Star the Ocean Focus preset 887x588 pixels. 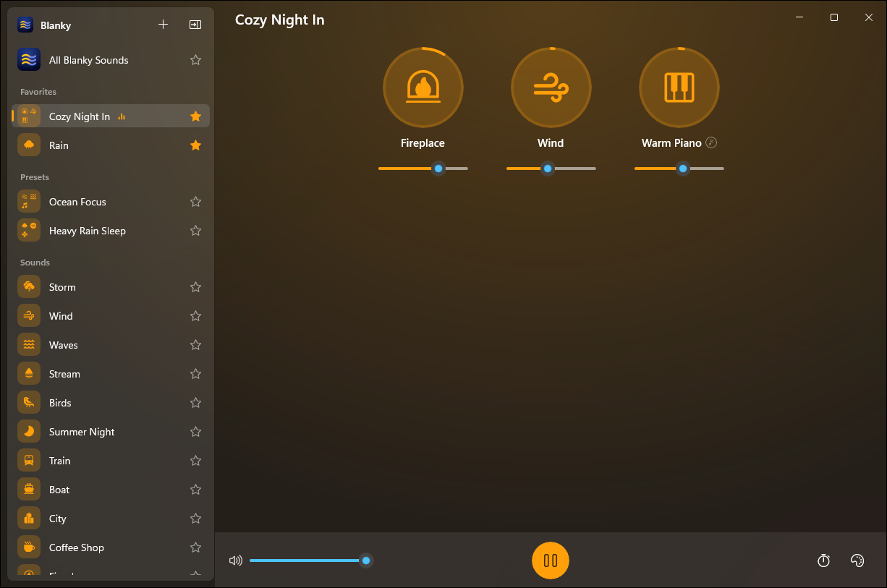[x=195, y=202]
